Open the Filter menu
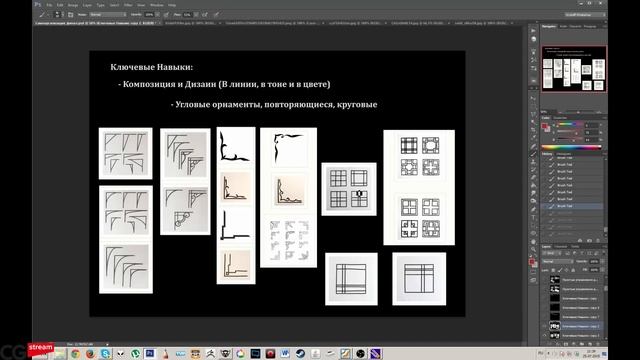This screenshot has height=360, width=640. point(128,5)
